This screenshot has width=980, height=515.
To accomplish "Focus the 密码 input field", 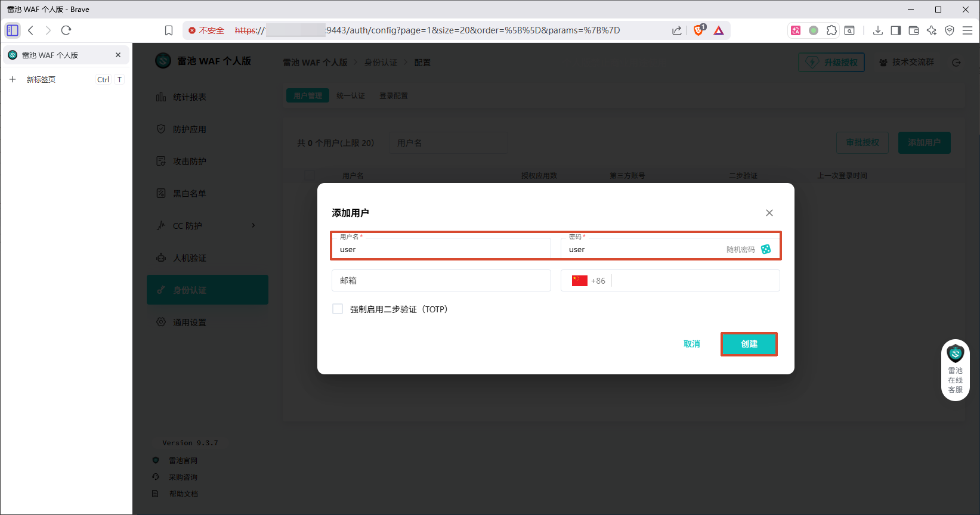I will coord(644,249).
